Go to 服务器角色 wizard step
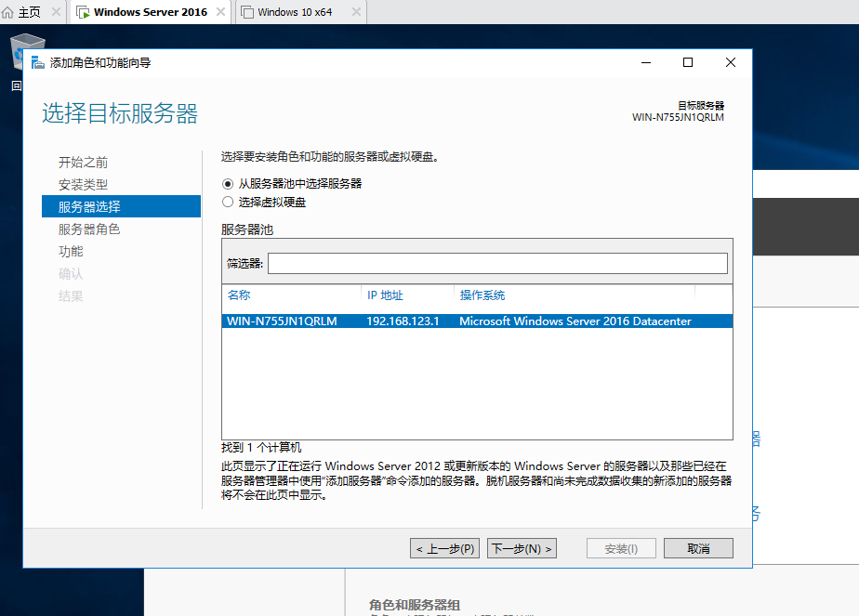 pyautogui.click(x=89, y=229)
